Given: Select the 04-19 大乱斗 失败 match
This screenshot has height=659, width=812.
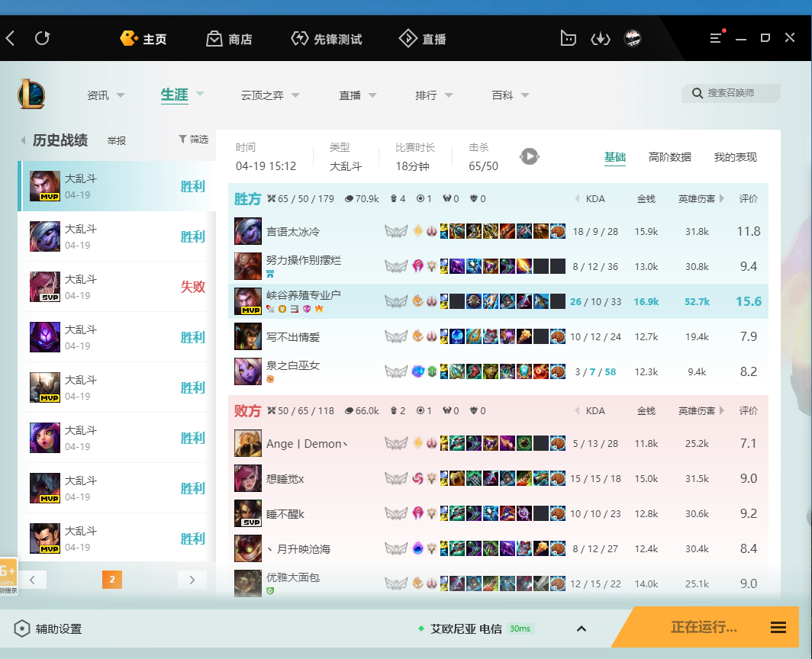Looking at the screenshot, I should 117,287.
